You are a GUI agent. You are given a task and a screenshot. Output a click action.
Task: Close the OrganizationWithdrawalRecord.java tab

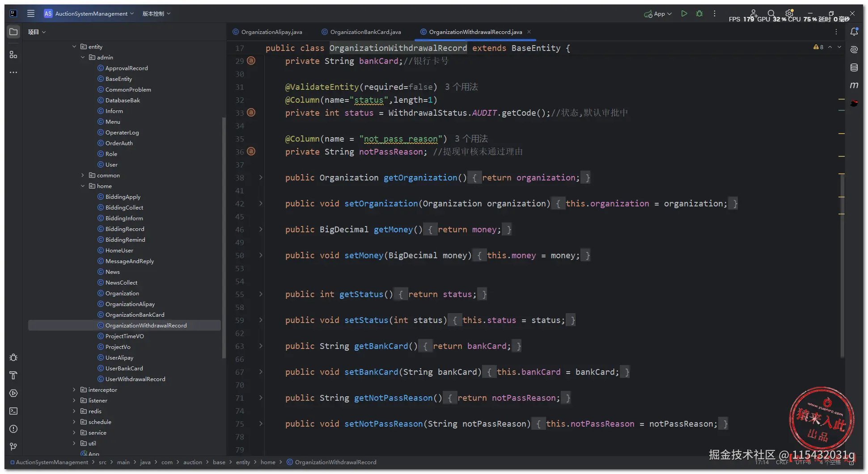pyautogui.click(x=529, y=32)
